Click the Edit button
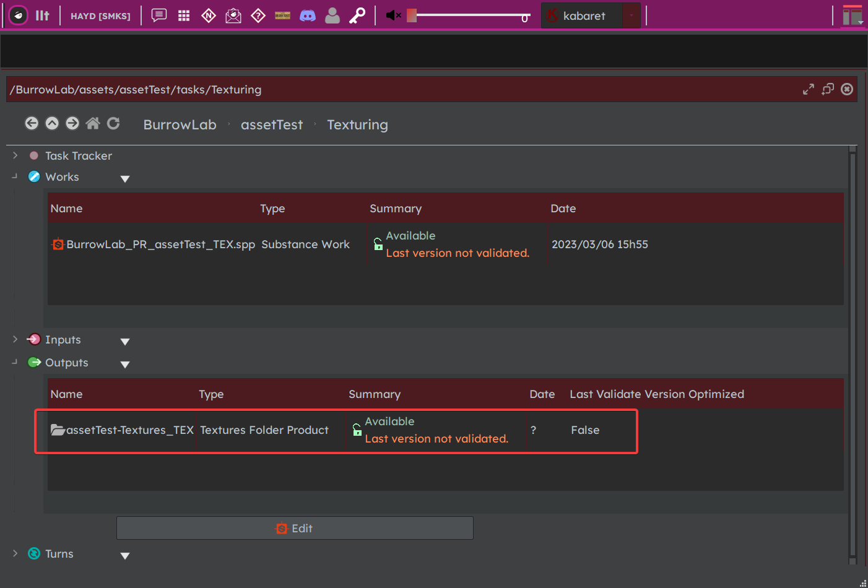868x588 pixels. (x=295, y=528)
